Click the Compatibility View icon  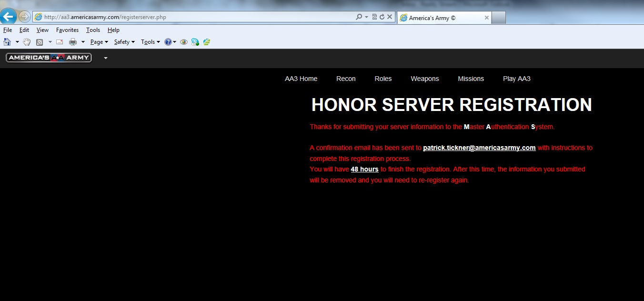click(x=374, y=17)
